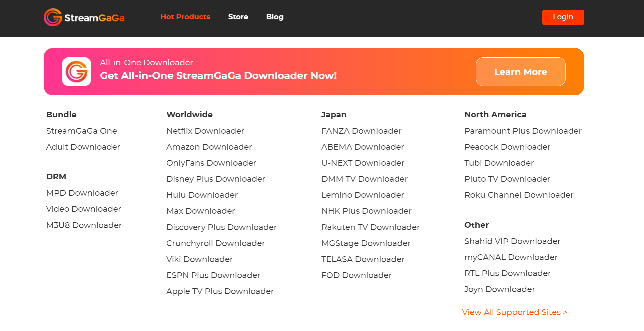This screenshot has height=331, width=644.
Task: Go to the Store menu item
Action: coord(238,17)
